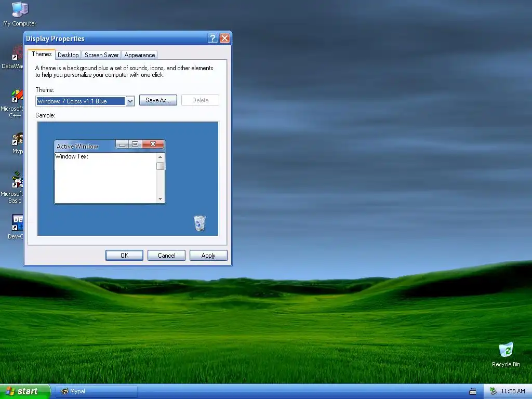The height and width of the screenshot is (399, 532).
Task: Click the sample window maximize button
Action: click(135, 144)
